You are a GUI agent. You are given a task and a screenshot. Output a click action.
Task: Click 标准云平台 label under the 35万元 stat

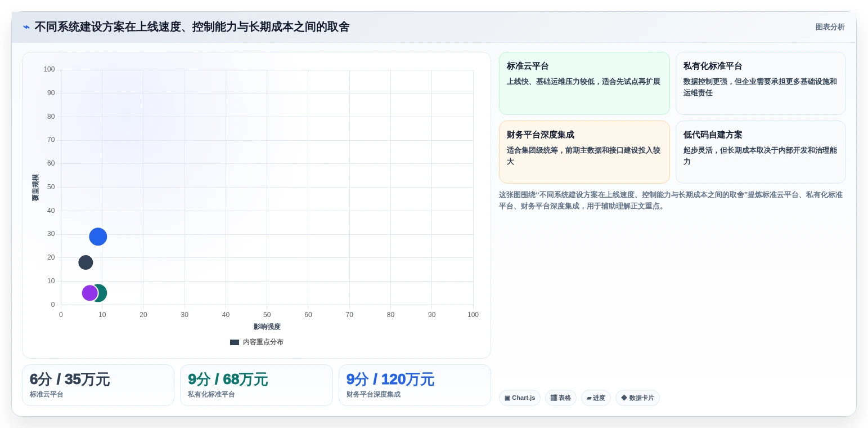(47, 394)
